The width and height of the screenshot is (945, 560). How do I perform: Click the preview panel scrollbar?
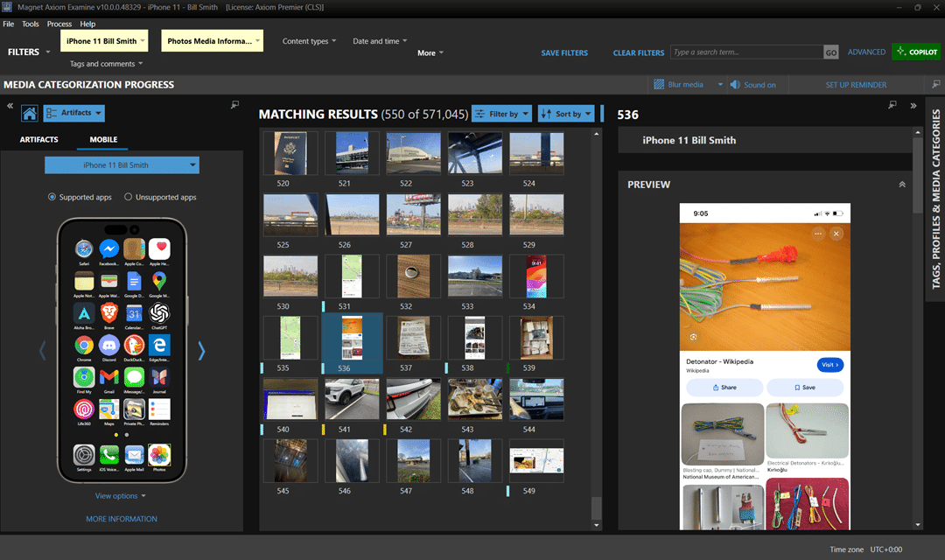[917, 175]
